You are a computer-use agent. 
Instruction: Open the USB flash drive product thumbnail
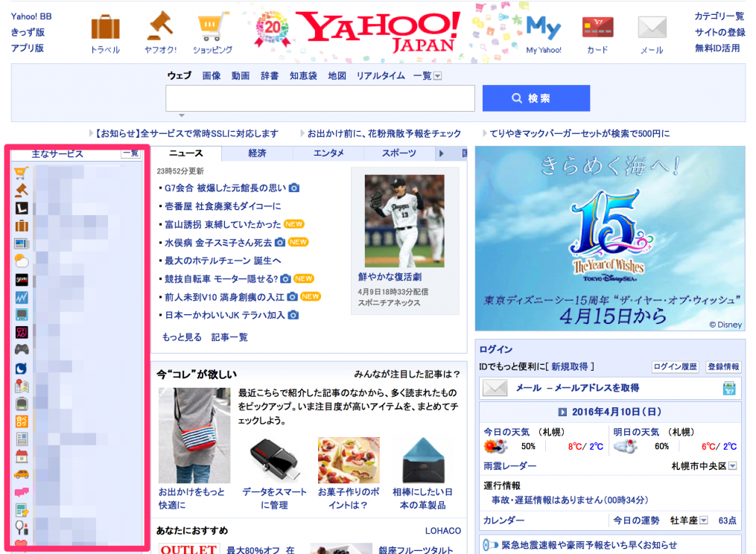[274, 460]
